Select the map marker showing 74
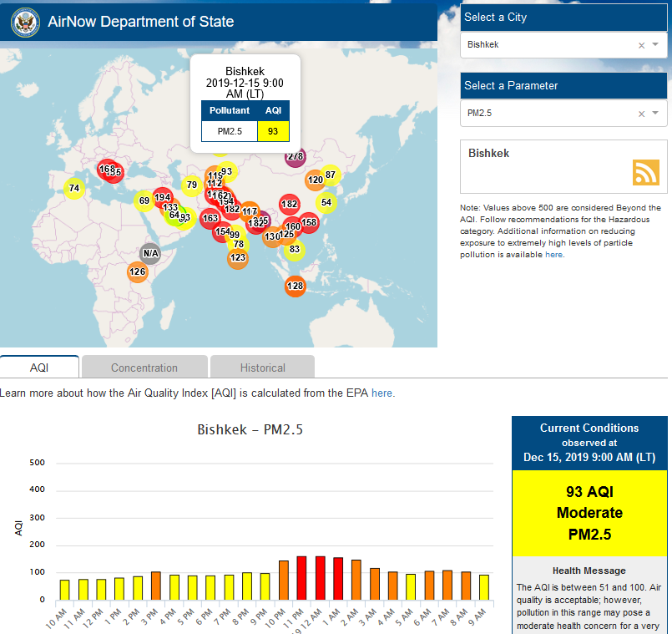Viewport: 672px width, 634px height. [74, 189]
